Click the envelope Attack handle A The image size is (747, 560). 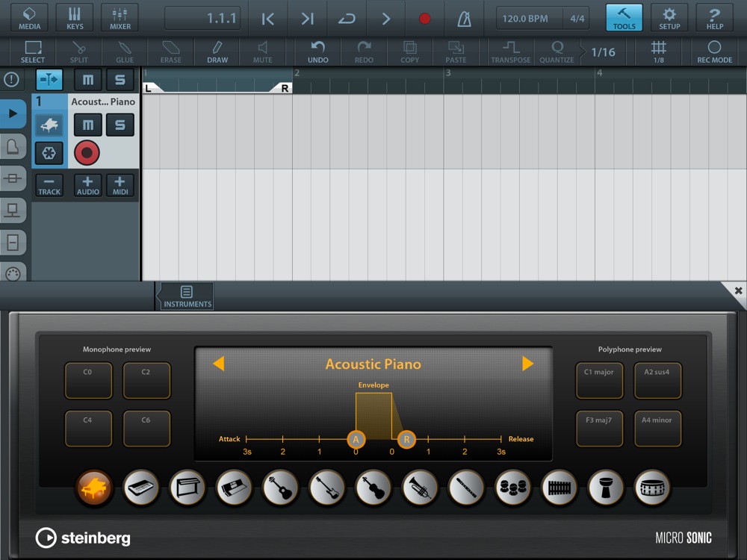tap(356, 439)
